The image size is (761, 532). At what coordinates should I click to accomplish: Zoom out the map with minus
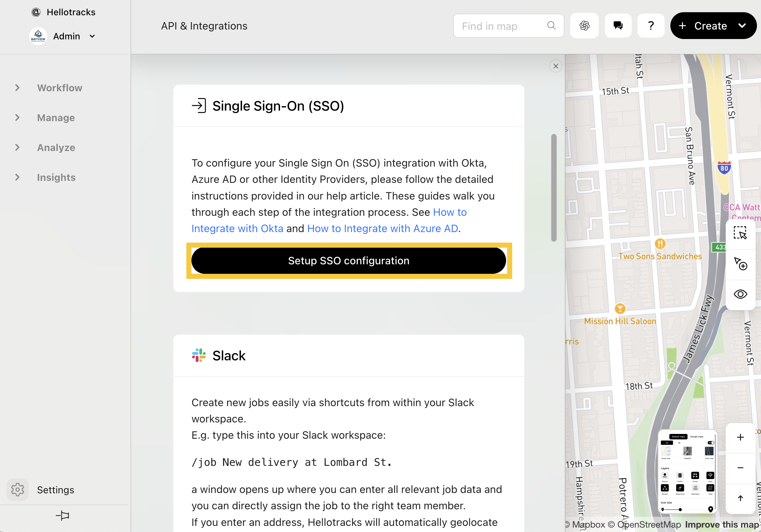click(x=740, y=468)
